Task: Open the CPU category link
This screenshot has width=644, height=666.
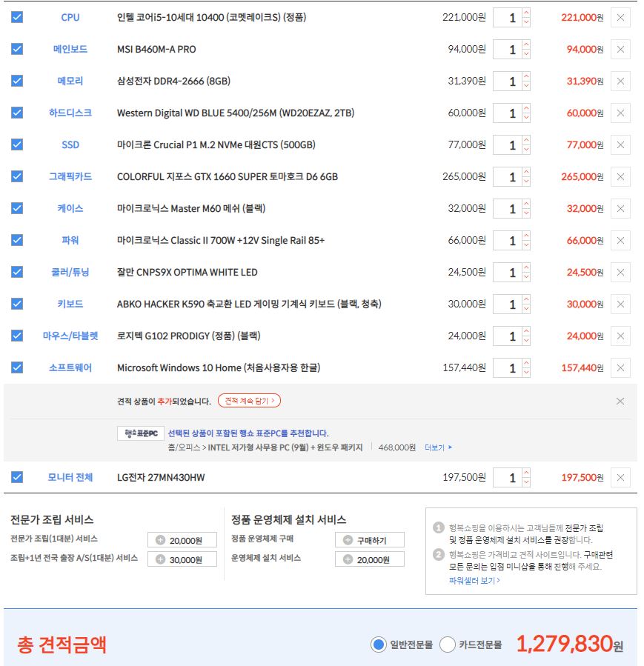Action: click(70, 18)
